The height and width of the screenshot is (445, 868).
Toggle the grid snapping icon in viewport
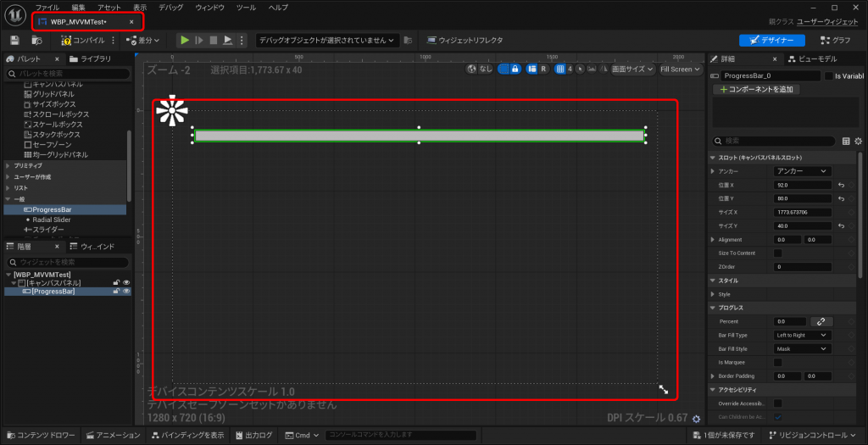pyautogui.click(x=560, y=69)
